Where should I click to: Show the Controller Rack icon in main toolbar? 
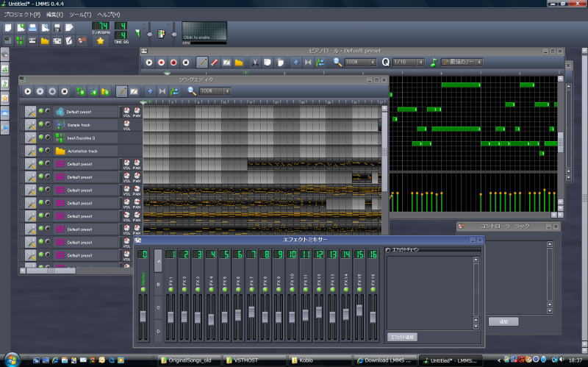click(82, 40)
